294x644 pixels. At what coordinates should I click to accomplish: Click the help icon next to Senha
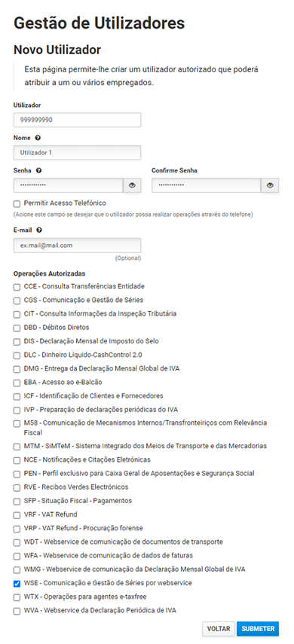click(39, 170)
